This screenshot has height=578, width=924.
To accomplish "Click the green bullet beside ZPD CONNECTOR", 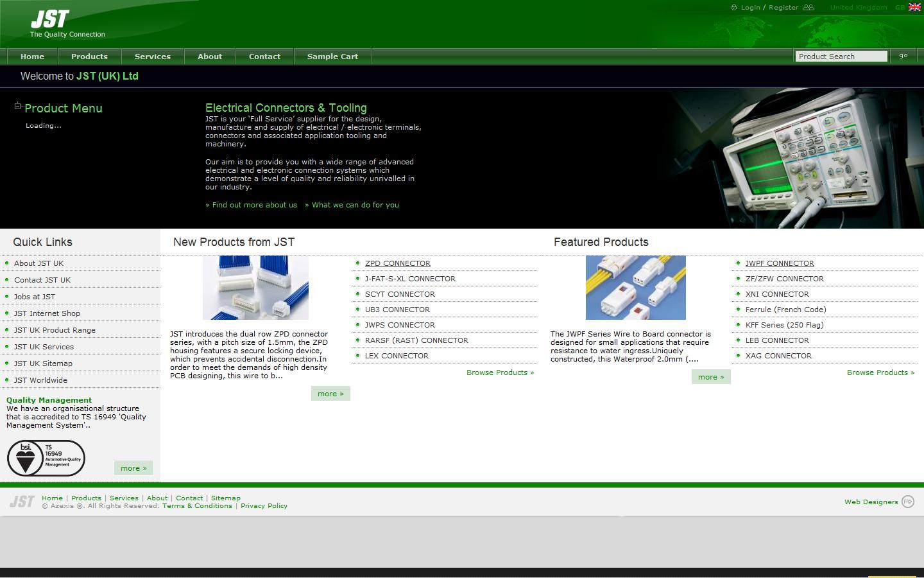I will (357, 263).
